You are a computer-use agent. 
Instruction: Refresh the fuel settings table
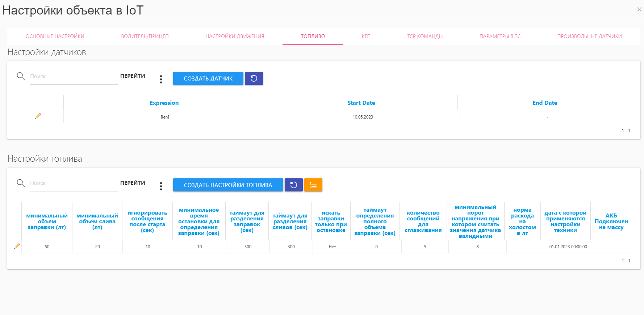pos(293,185)
